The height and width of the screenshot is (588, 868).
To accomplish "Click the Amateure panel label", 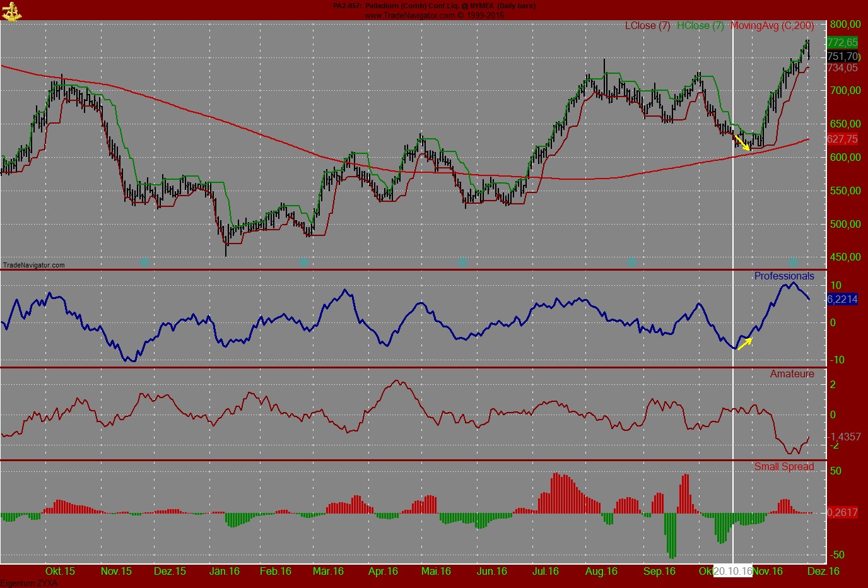I will click(x=791, y=373).
